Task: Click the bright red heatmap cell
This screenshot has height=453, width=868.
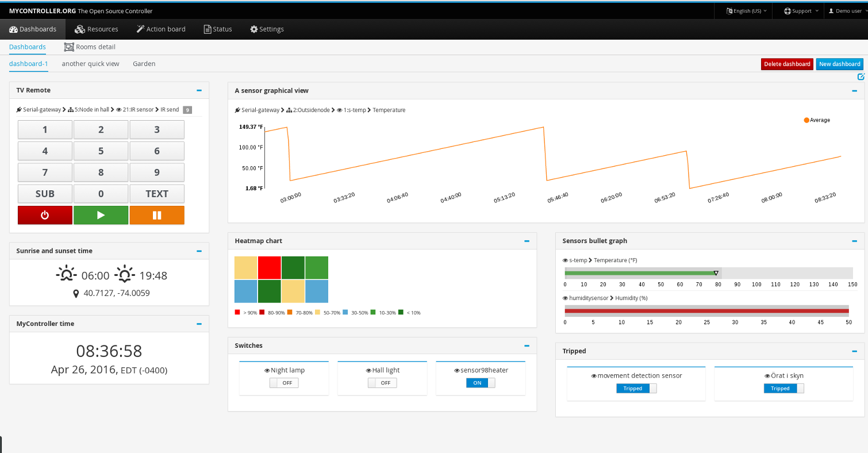Action: (270, 268)
